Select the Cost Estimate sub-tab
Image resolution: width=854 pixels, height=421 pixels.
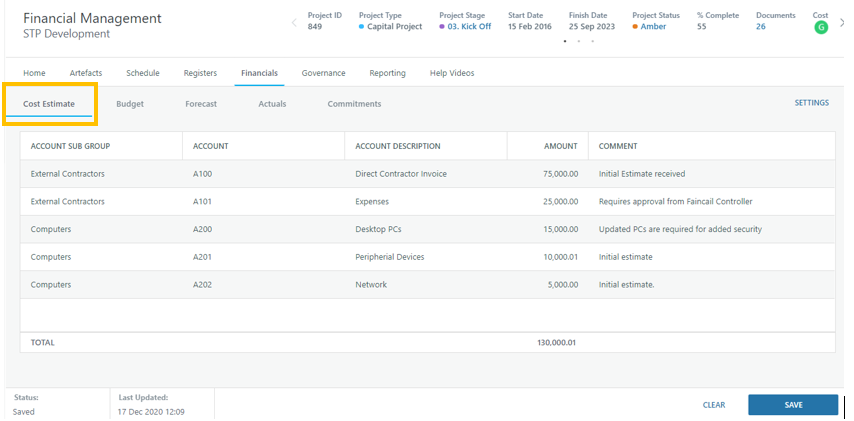click(49, 104)
